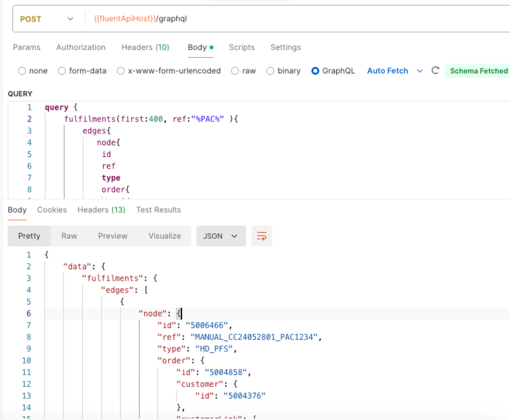Show the Preview response view
Image resolution: width=510 pixels, height=420 pixels.
pos(113,236)
